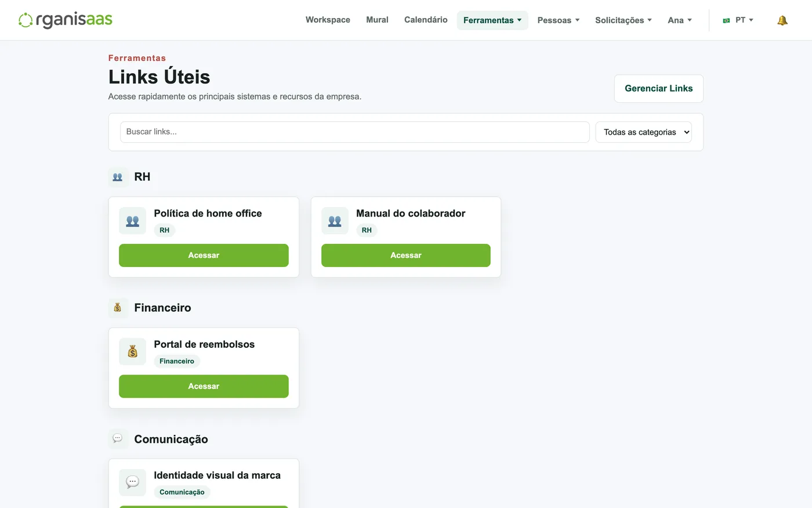
Task: Open the notifications bell
Action: click(x=782, y=20)
